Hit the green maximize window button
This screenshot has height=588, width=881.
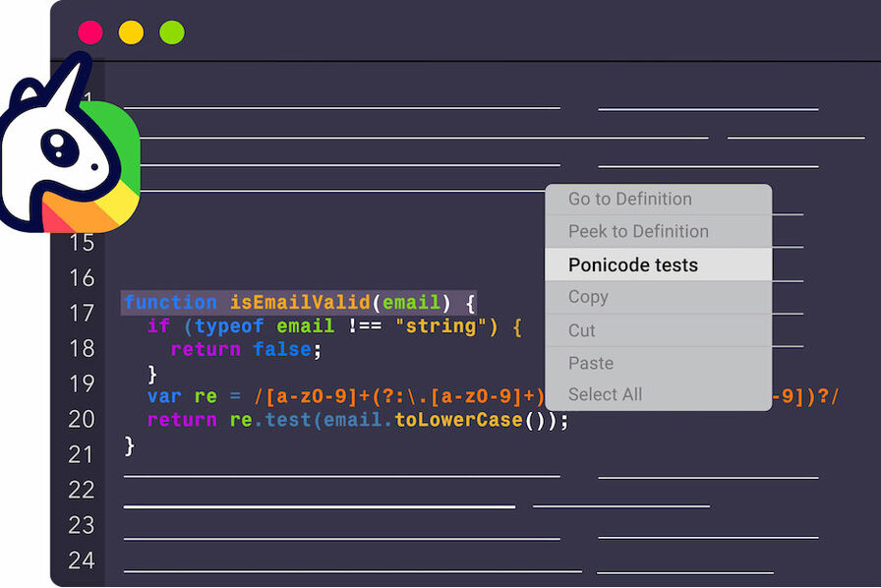point(172,32)
